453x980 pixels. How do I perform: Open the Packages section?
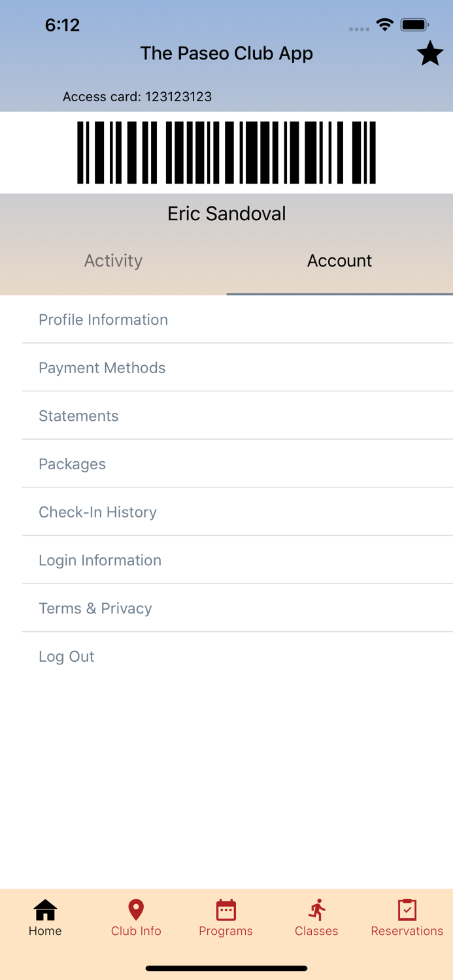(72, 464)
